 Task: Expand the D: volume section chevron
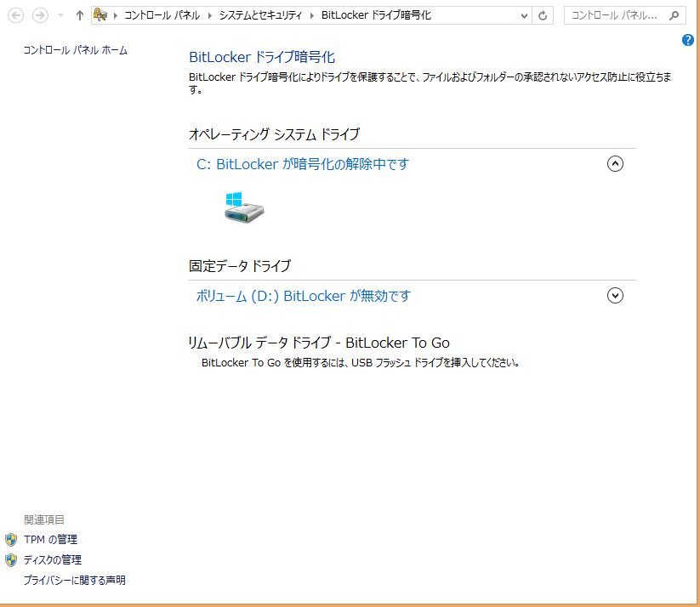coord(615,296)
